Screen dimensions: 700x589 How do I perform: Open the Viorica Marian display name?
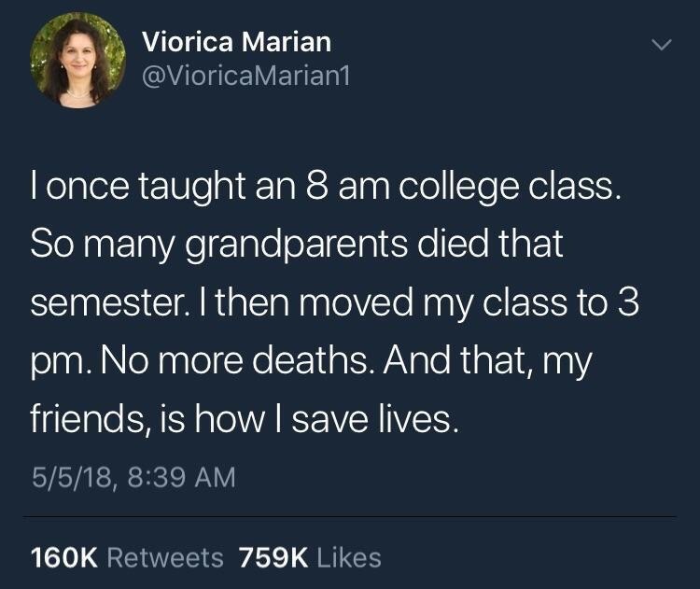(235, 42)
